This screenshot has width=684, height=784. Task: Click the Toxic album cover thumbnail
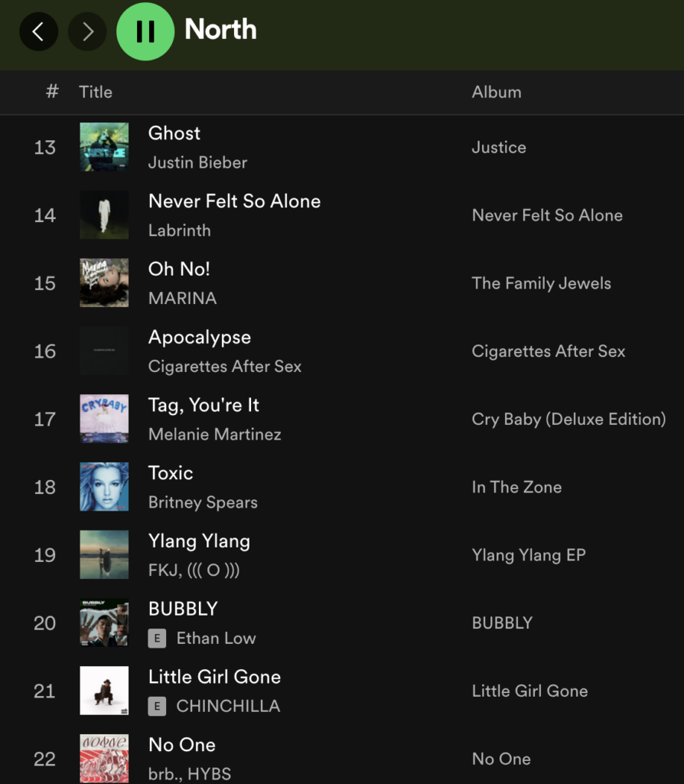pyautogui.click(x=104, y=487)
